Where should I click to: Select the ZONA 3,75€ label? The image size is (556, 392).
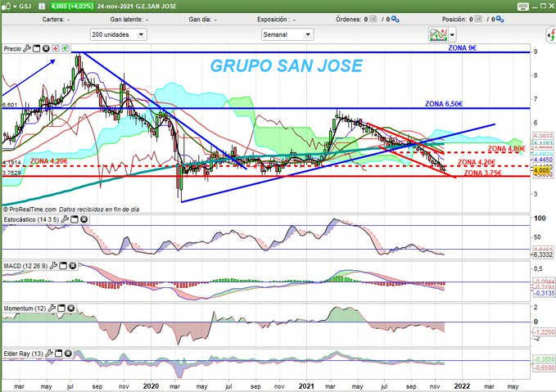coord(483,173)
